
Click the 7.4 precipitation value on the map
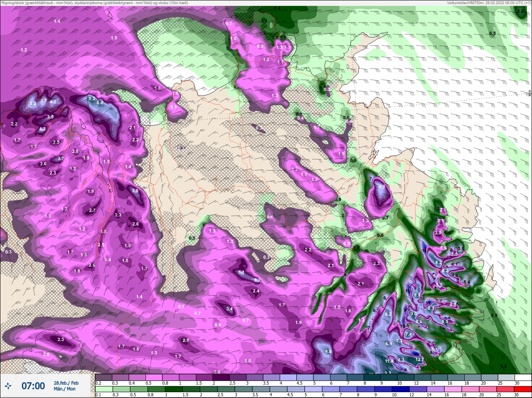coord(408,334)
